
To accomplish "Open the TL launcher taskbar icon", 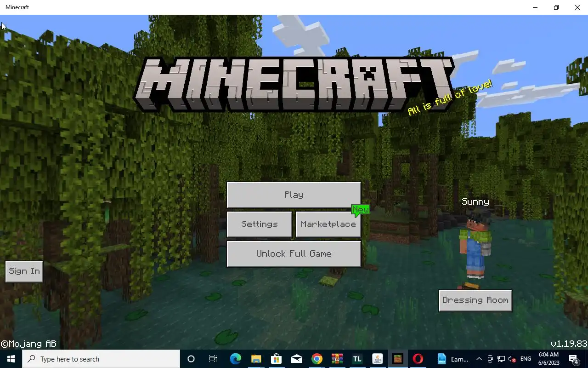I will click(x=357, y=359).
